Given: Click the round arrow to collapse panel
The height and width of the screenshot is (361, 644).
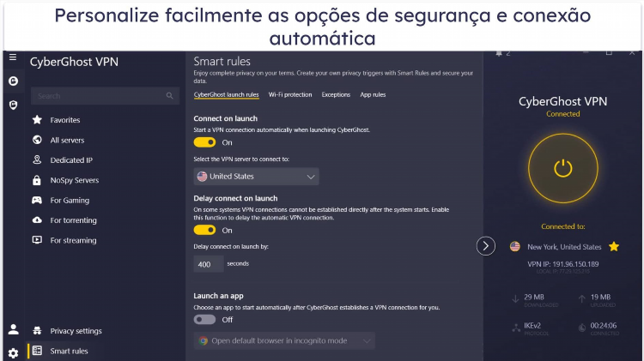Looking at the screenshot, I should coord(485,246).
